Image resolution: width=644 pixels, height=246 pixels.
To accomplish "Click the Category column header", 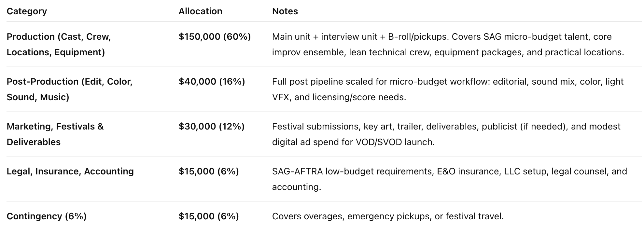I will pyautogui.click(x=27, y=11).
